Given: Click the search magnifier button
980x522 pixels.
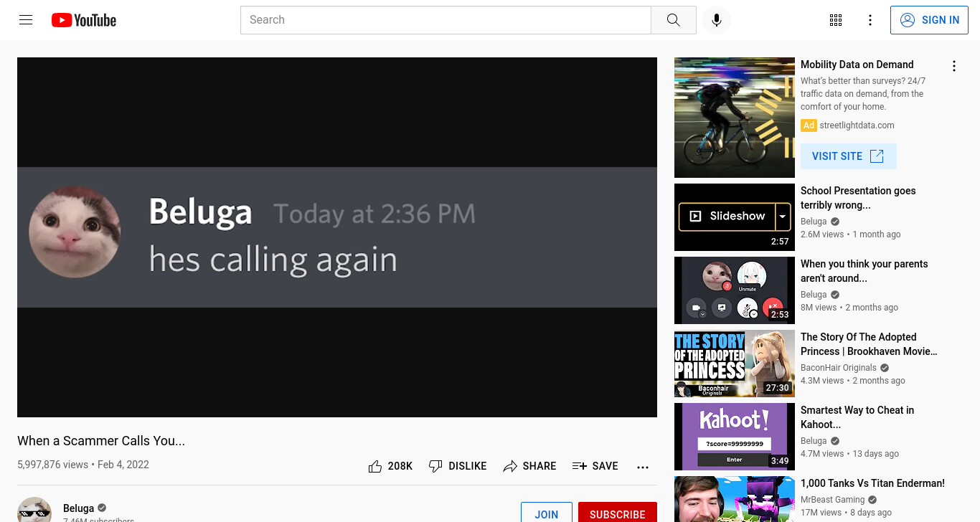Looking at the screenshot, I should point(673,20).
